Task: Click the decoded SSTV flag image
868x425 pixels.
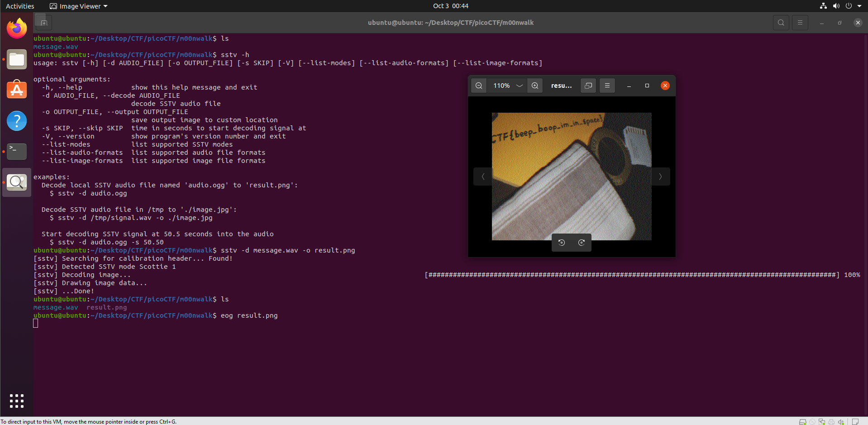Action: (x=571, y=177)
